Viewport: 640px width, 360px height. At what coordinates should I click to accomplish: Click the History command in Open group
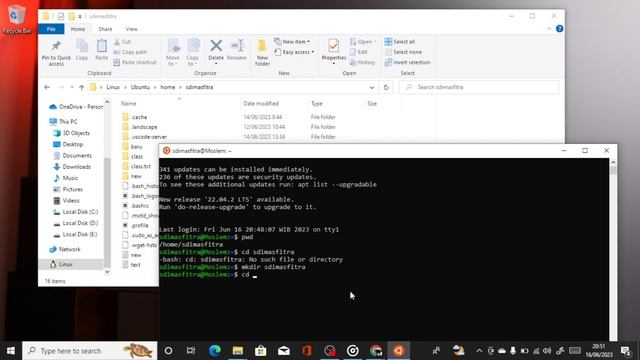[x=362, y=62]
